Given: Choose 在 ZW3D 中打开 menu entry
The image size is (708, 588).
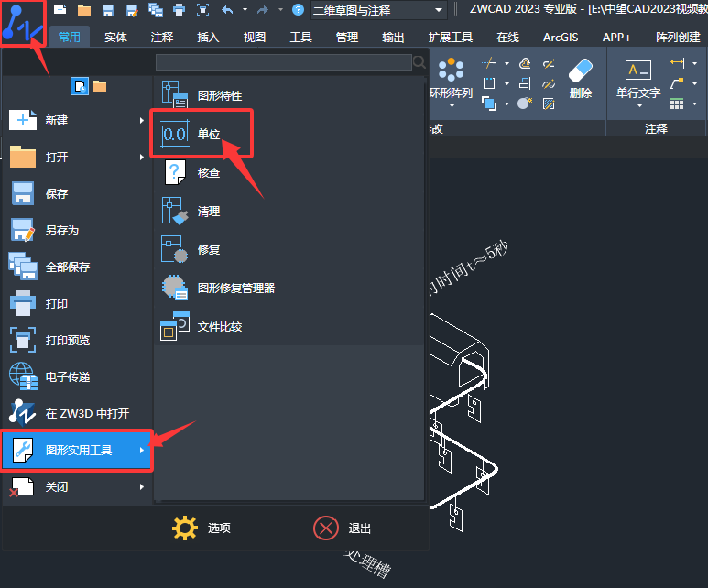Looking at the screenshot, I should pyautogui.click(x=77, y=413).
